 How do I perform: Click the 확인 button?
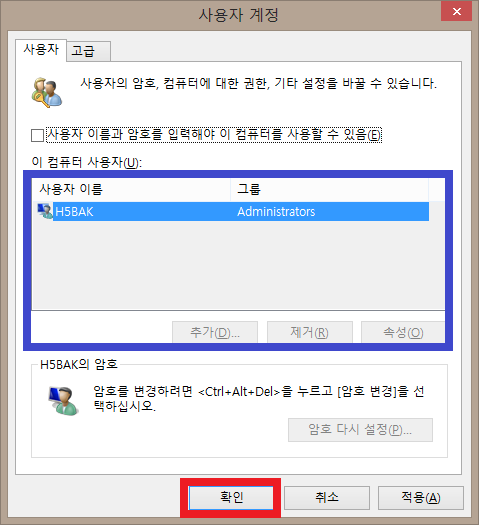(231, 498)
